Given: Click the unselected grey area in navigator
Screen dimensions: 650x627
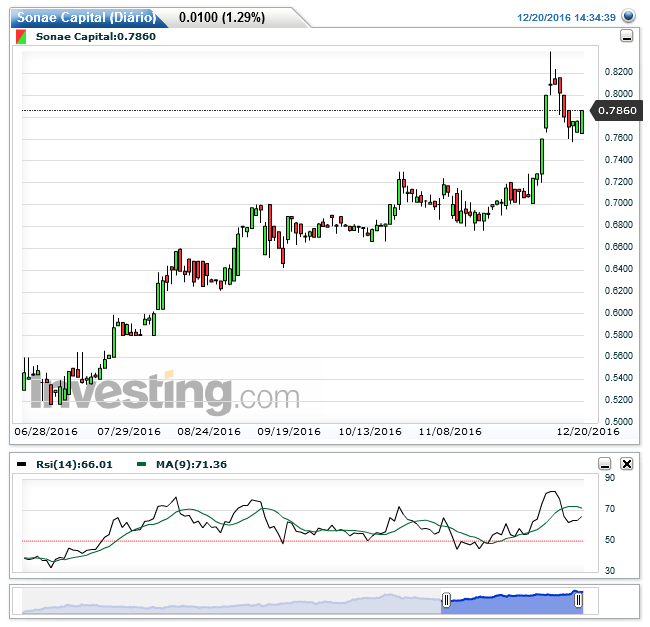Looking at the screenshot, I should click(231, 601).
